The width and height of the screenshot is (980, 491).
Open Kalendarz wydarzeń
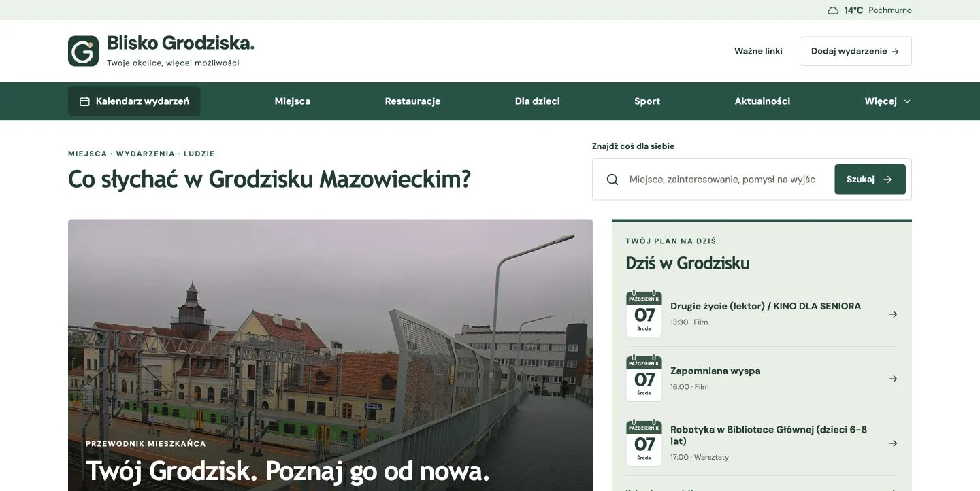(134, 101)
